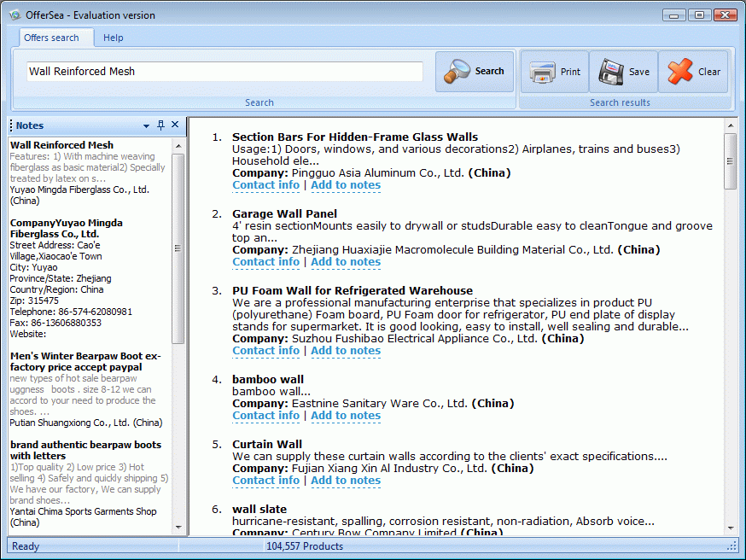Clear the search results
746x560 pixels.
pos(694,72)
